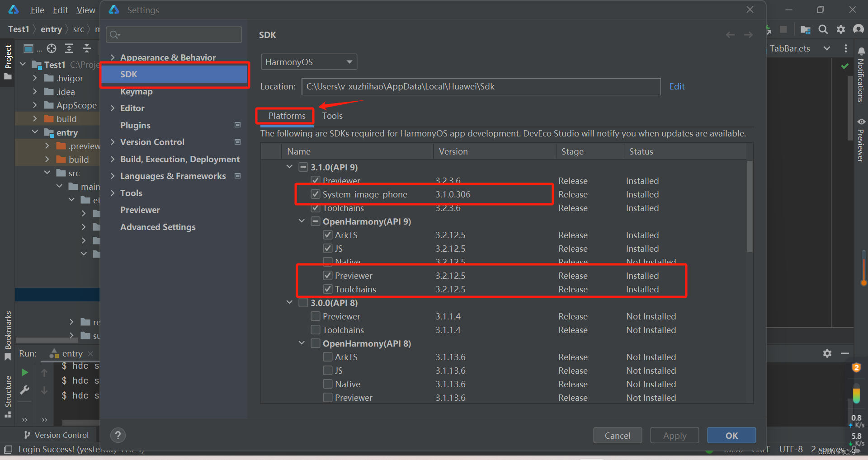Expand Version Control settings
Screen dimensions: 868x460
[x=113, y=142]
